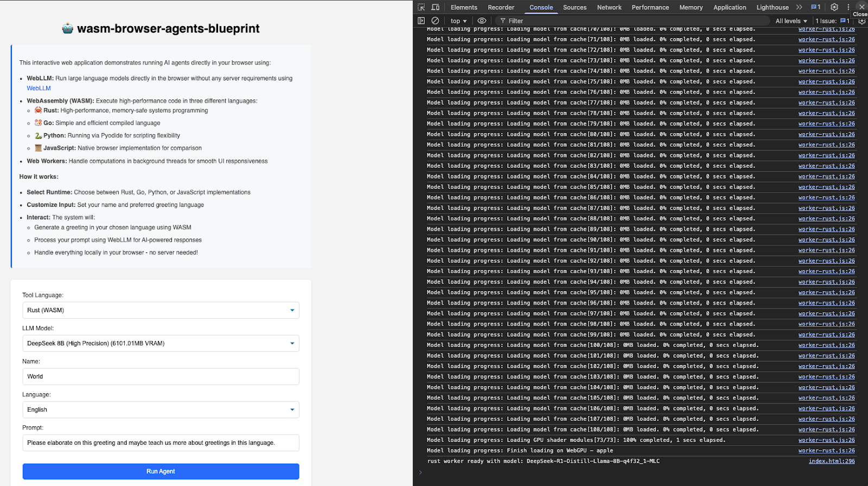Activate the inspect element picker icon
This screenshot has width=868, height=486.
click(x=422, y=7)
